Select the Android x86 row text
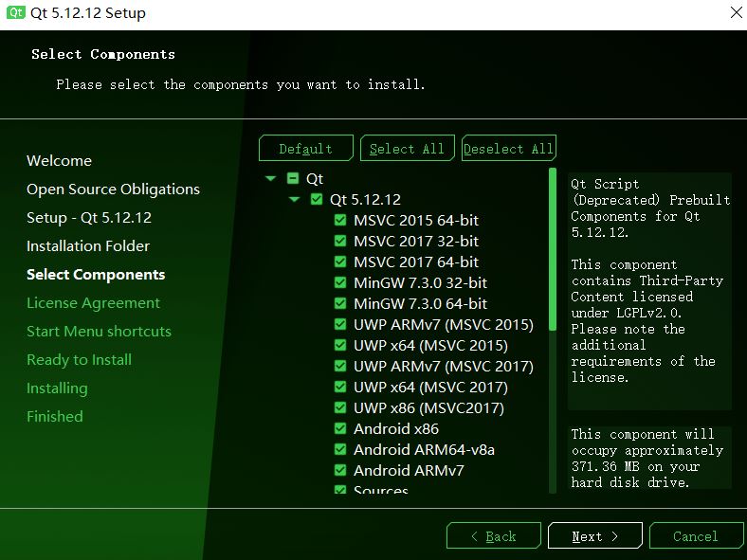This screenshot has height=560, width=747. (x=396, y=428)
